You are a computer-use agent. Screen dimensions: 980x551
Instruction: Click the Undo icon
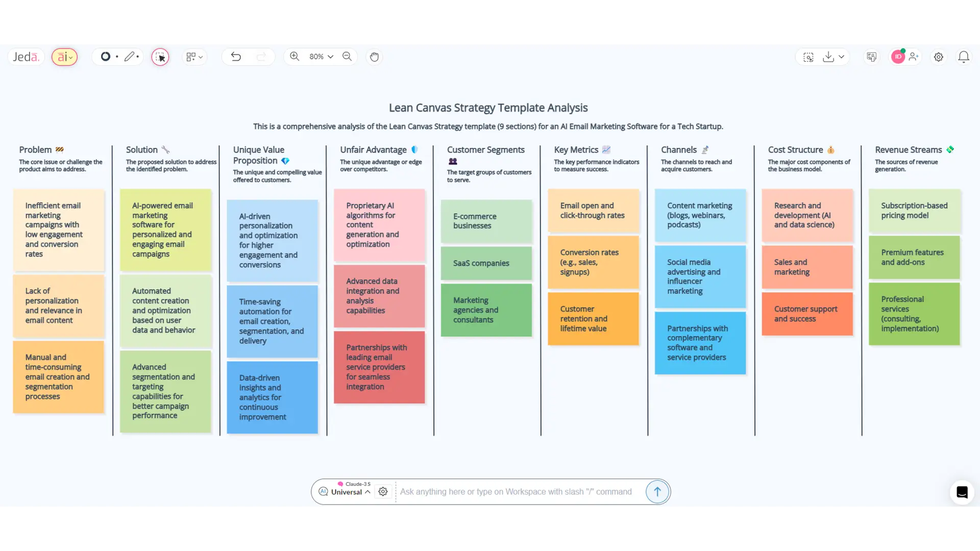236,57
